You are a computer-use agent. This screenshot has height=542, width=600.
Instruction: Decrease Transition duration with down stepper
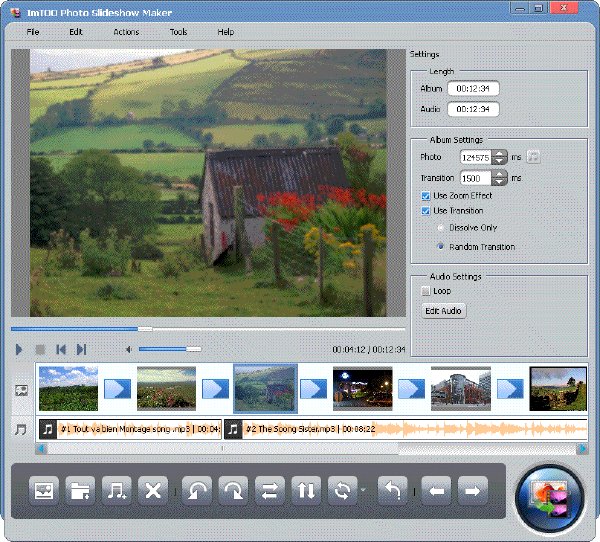499,182
